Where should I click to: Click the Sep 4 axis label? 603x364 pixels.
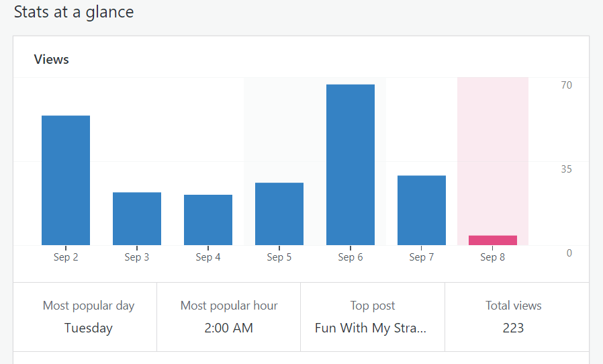point(208,257)
